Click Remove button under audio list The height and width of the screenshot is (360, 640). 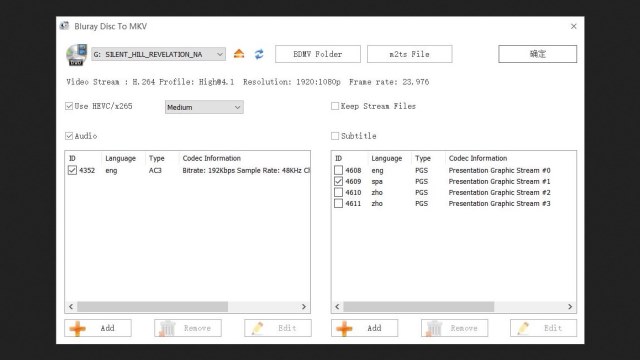point(188,328)
